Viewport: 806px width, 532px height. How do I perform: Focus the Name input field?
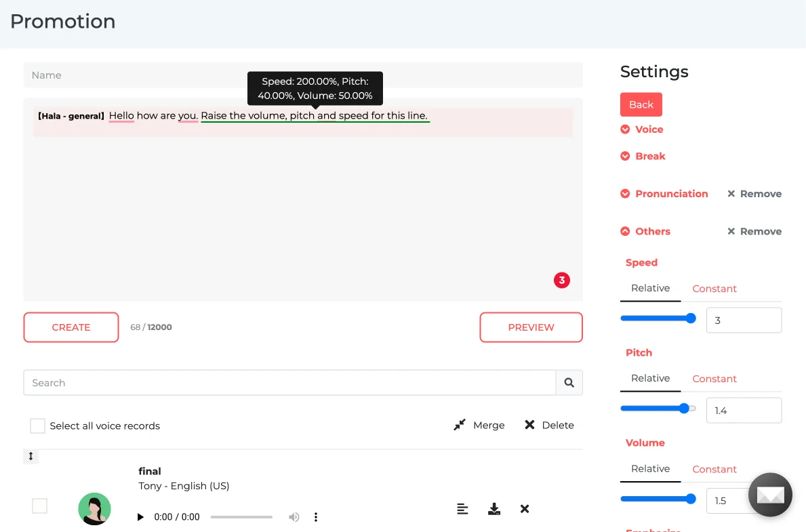tap(303, 75)
